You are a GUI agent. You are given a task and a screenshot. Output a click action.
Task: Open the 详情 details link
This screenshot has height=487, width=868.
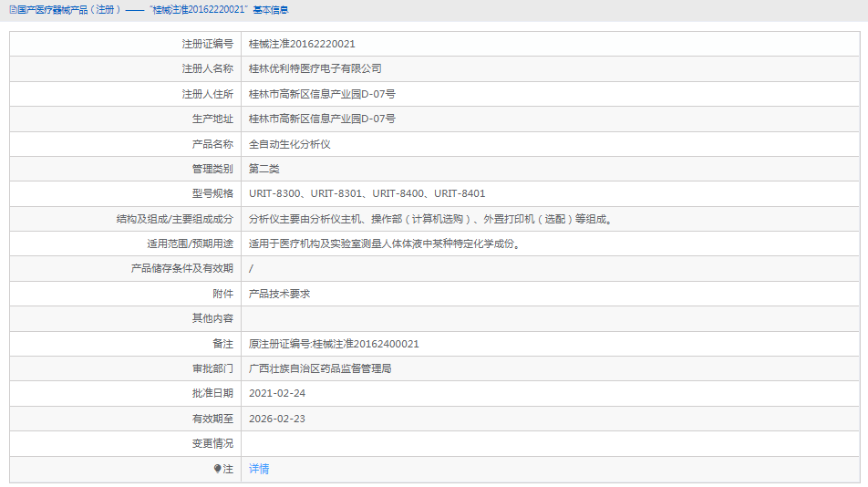259,469
